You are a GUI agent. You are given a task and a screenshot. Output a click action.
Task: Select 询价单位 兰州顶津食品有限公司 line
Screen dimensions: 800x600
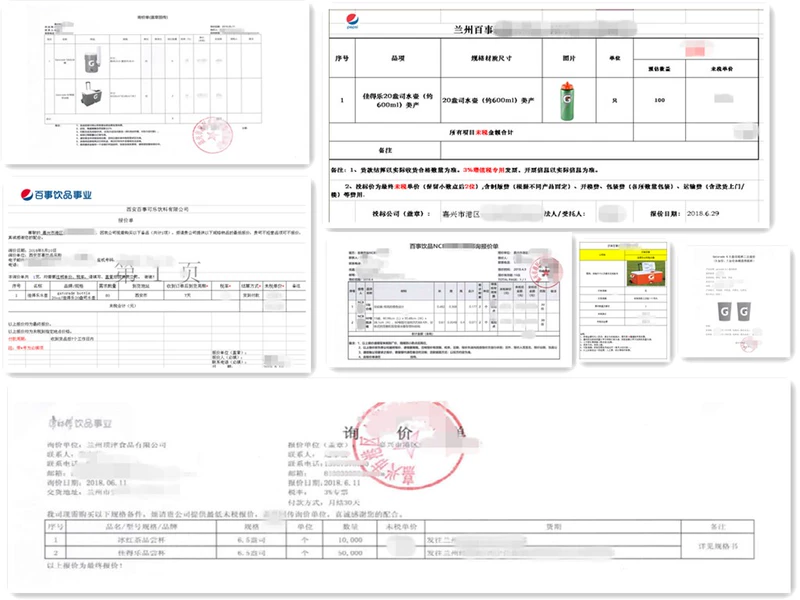click(x=107, y=445)
